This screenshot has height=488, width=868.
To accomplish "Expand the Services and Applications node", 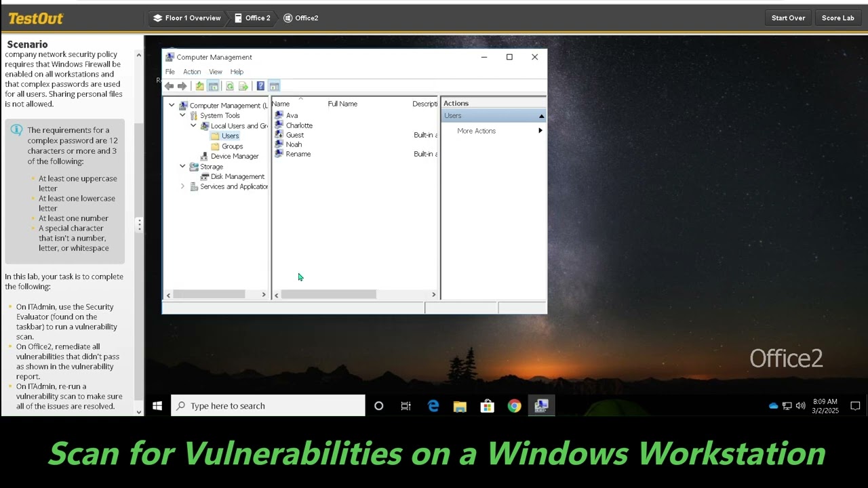I will click(x=182, y=186).
